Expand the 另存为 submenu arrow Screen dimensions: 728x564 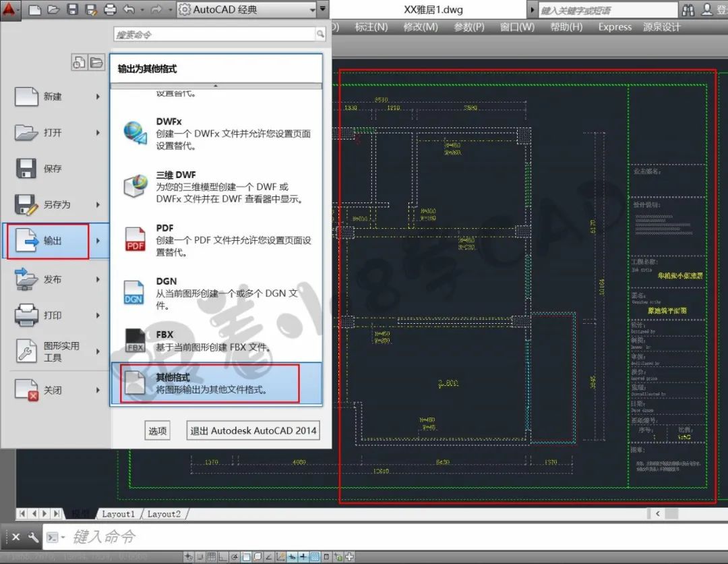pos(98,204)
